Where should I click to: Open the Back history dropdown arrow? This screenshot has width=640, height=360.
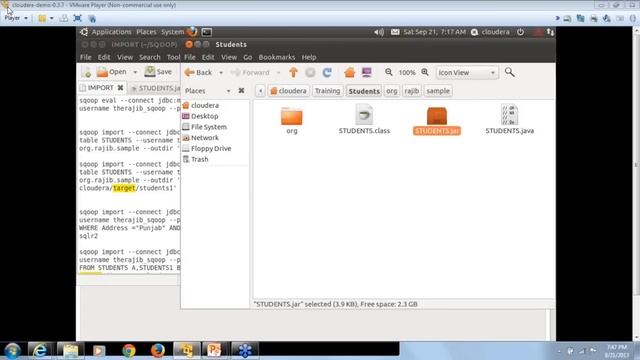click(221, 73)
